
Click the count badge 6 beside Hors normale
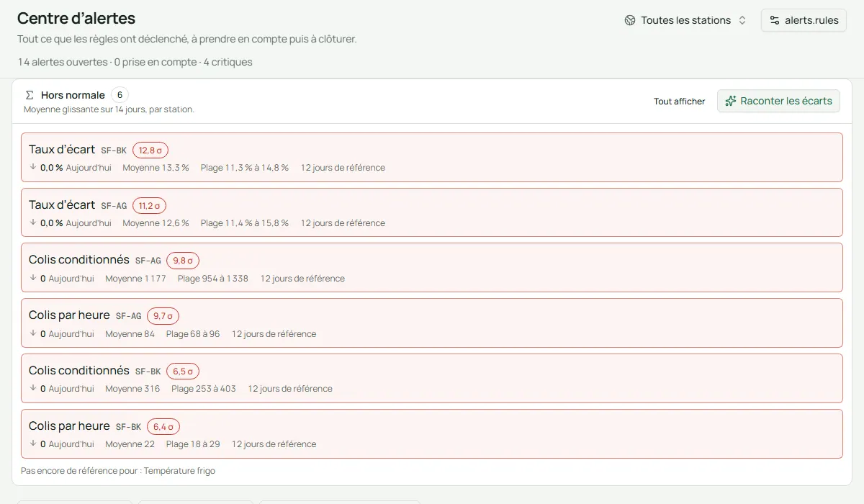[120, 95]
